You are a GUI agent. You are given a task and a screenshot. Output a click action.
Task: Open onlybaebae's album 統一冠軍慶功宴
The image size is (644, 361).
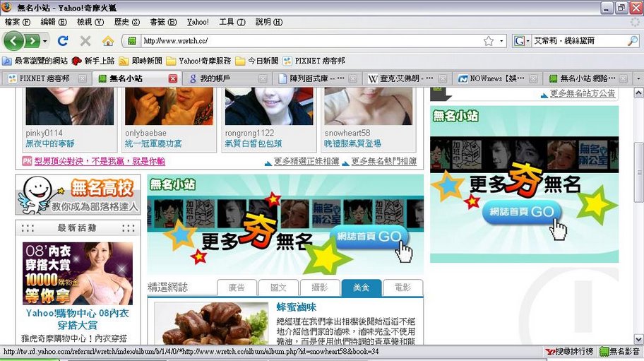coord(153,143)
